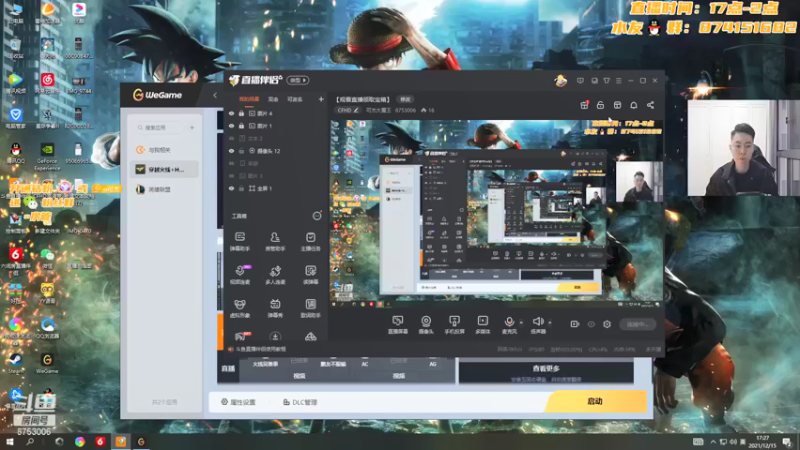800x450 pixels.
Task: Click the 多媒体 media source icon
Action: pos(483,324)
